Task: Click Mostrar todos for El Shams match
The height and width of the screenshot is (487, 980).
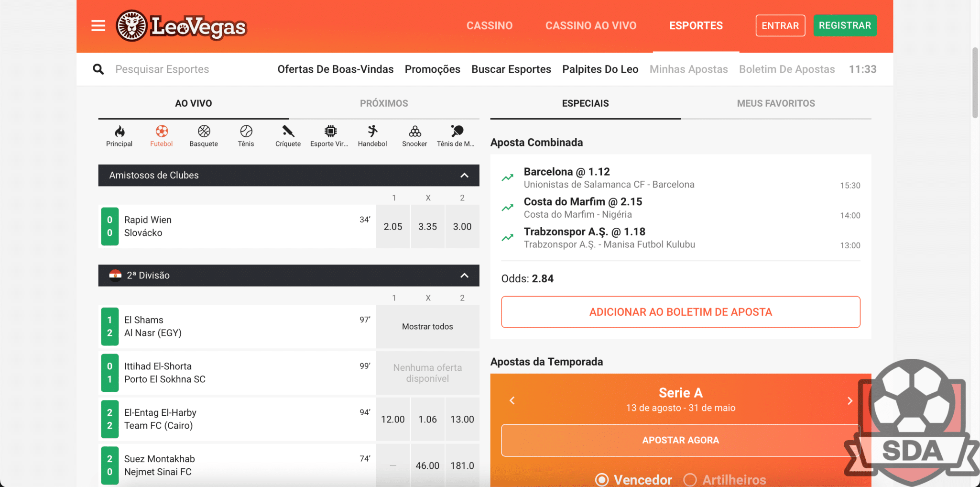Action: 427,327
